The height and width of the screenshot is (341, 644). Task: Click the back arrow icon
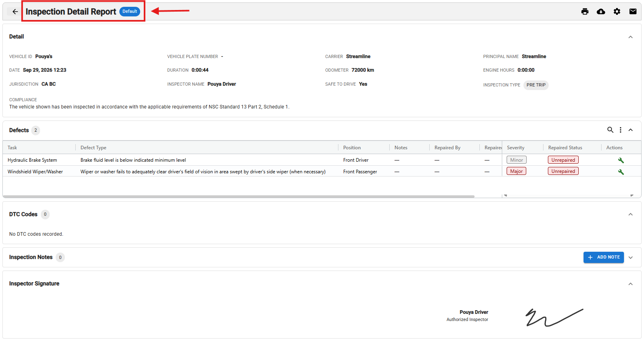(15, 12)
